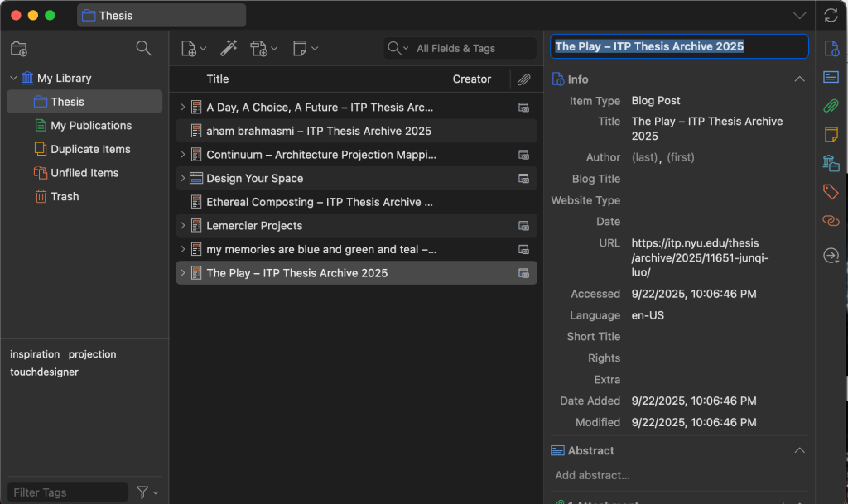Open the New Note dropdown

coord(306,49)
